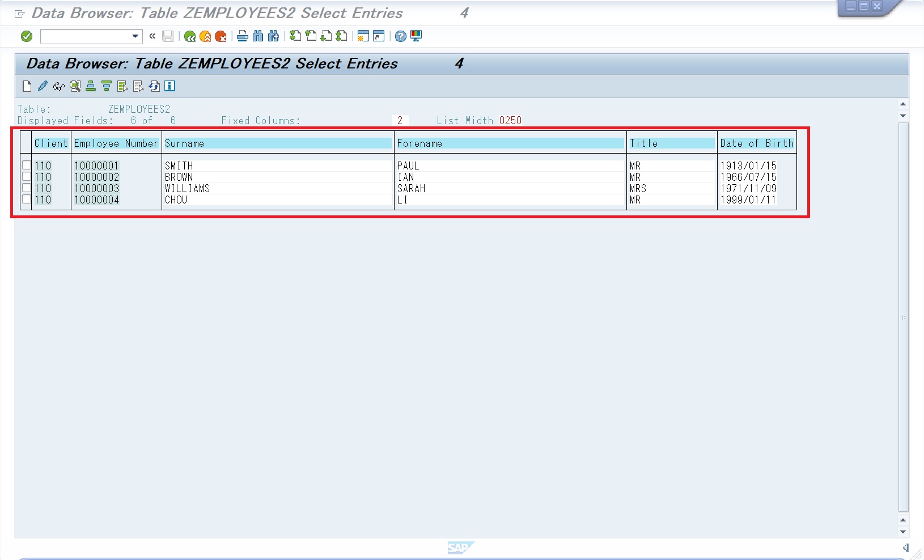The width and height of the screenshot is (924, 560).
Task: Click the List Width 0250 value
Action: pyautogui.click(x=510, y=121)
